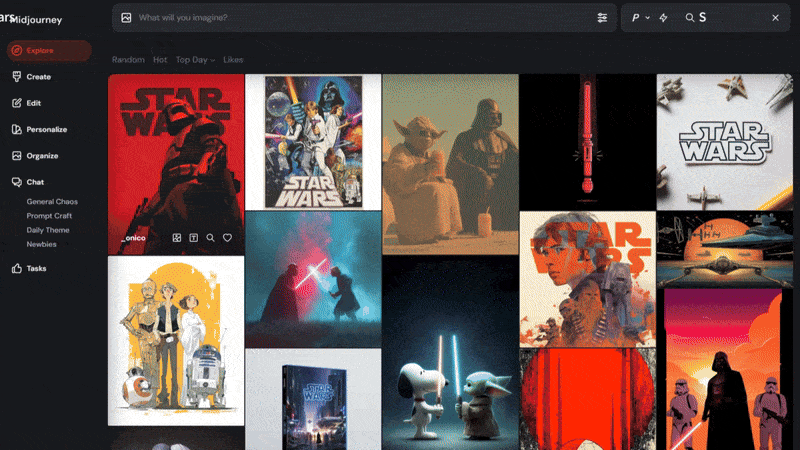Open the Edit page
The height and width of the screenshot is (450, 800).
tap(33, 103)
